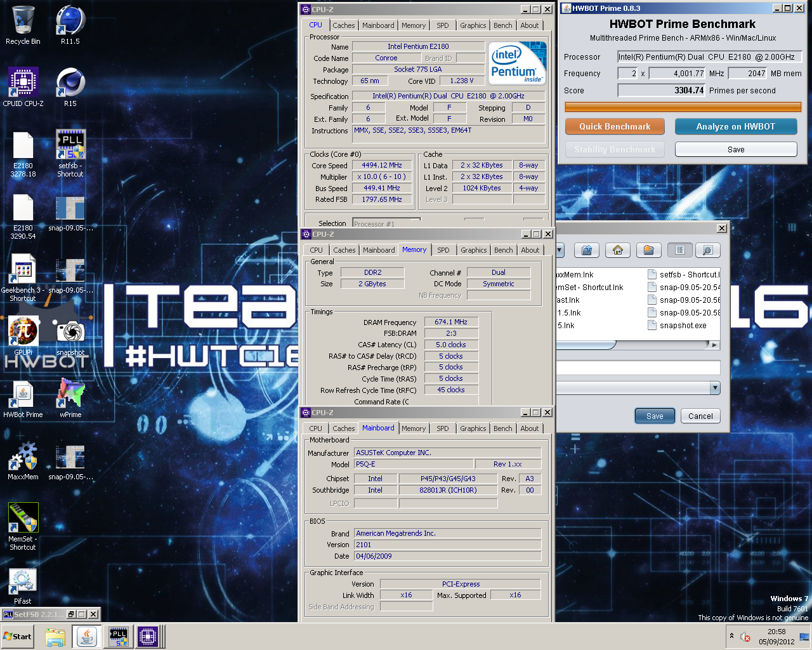Click the file list horizontal scrollbar thumb
Image resolution: width=812 pixels, height=650 pixels.
[x=586, y=345]
